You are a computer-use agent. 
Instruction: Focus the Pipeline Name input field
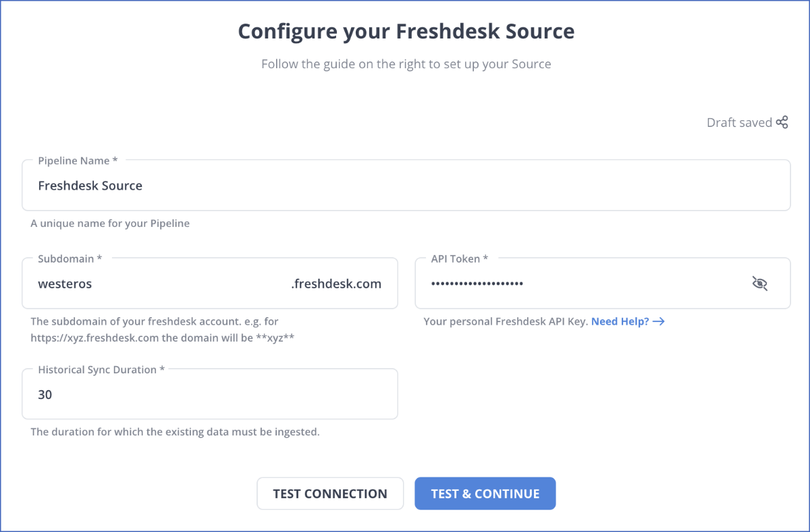(x=406, y=186)
